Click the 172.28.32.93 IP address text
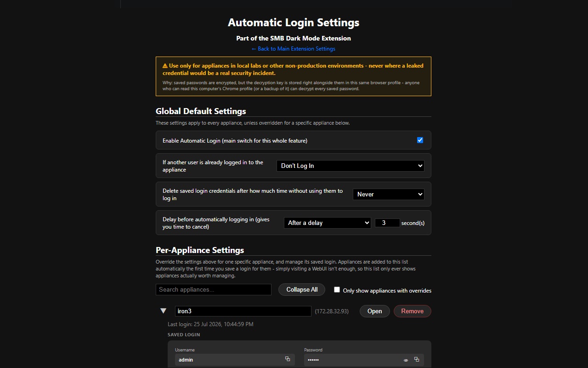 pyautogui.click(x=332, y=311)
